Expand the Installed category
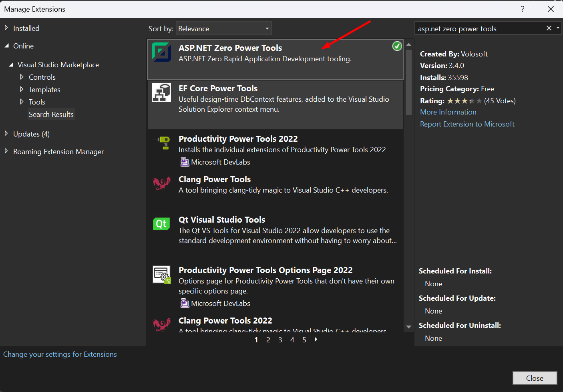The height and width of the screenshot is (392, 563). coord(6,28)
